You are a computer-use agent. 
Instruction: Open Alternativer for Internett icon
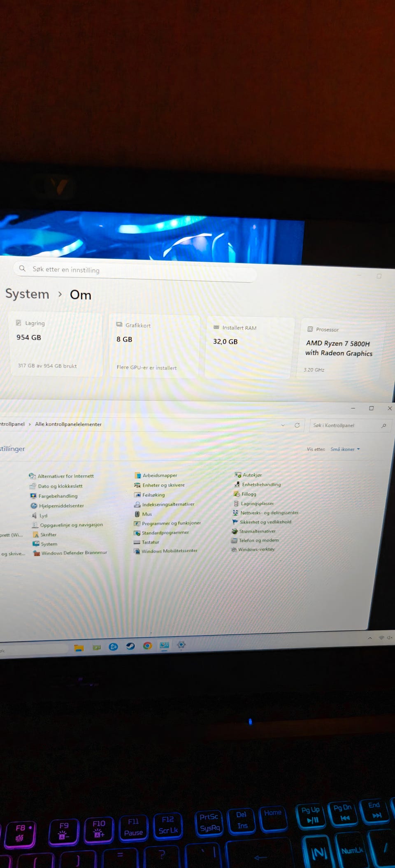pos(33,476)
